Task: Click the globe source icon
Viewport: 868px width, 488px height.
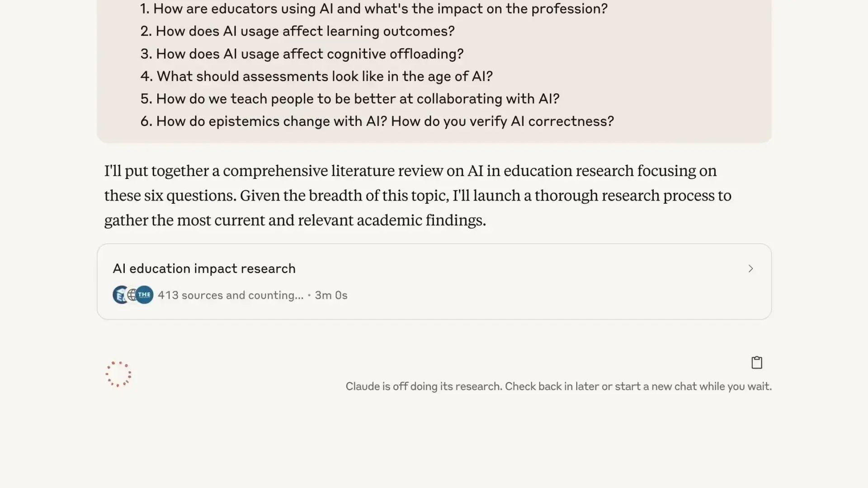Action: [132, 295]
